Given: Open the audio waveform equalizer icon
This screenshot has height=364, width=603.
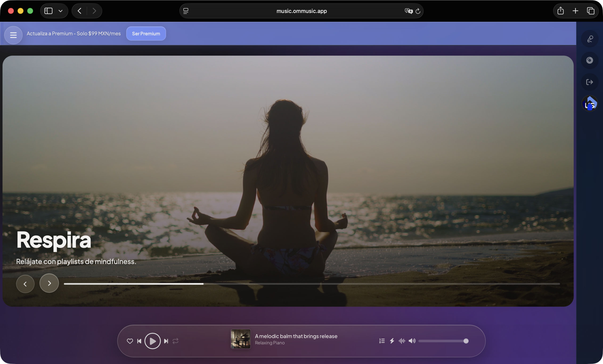Looking at the screenshot, I should pos(402,341).
